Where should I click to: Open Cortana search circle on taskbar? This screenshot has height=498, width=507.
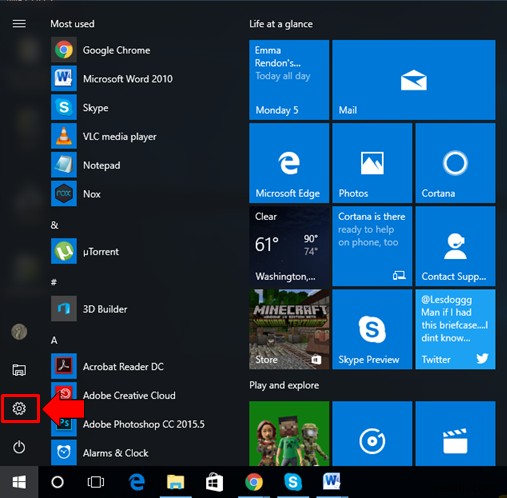coord(57,482)
